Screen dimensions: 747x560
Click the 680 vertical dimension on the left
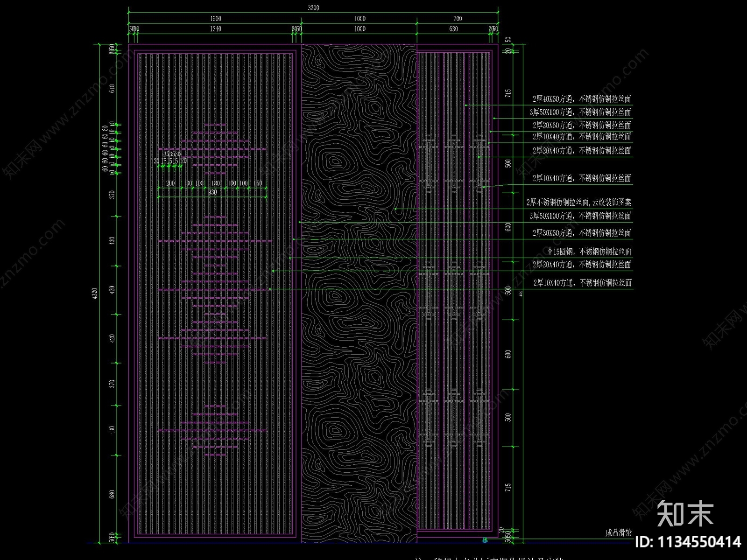pos(112,495)
